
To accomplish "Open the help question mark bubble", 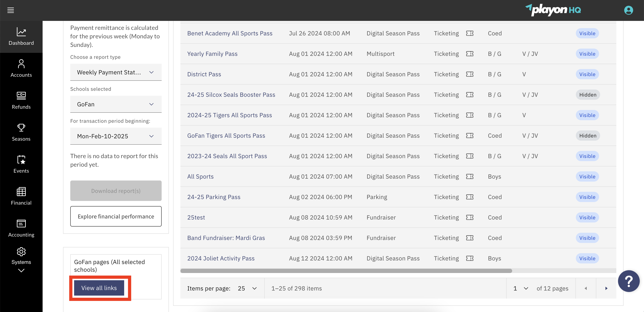I will point(628,281).
